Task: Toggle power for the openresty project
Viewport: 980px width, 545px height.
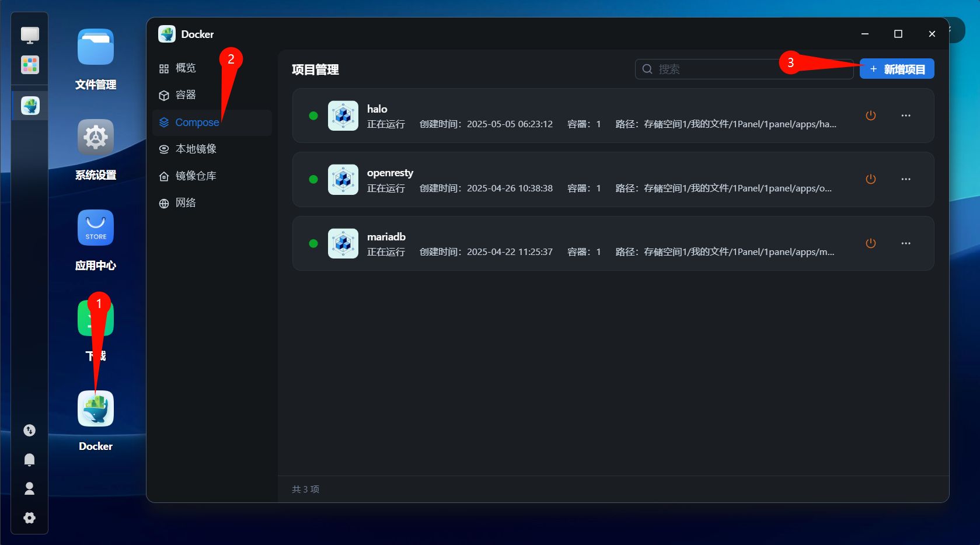Action: [x=870, y=179]
